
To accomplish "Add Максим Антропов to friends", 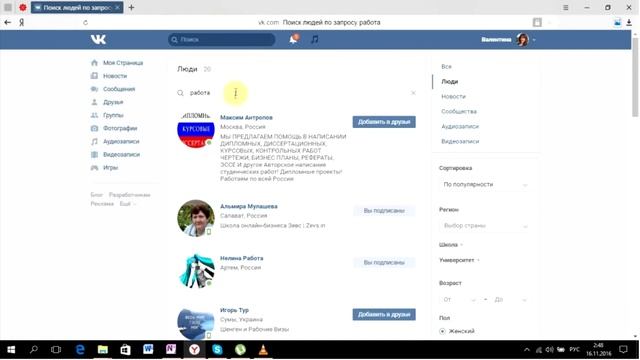I will (384, 122).
